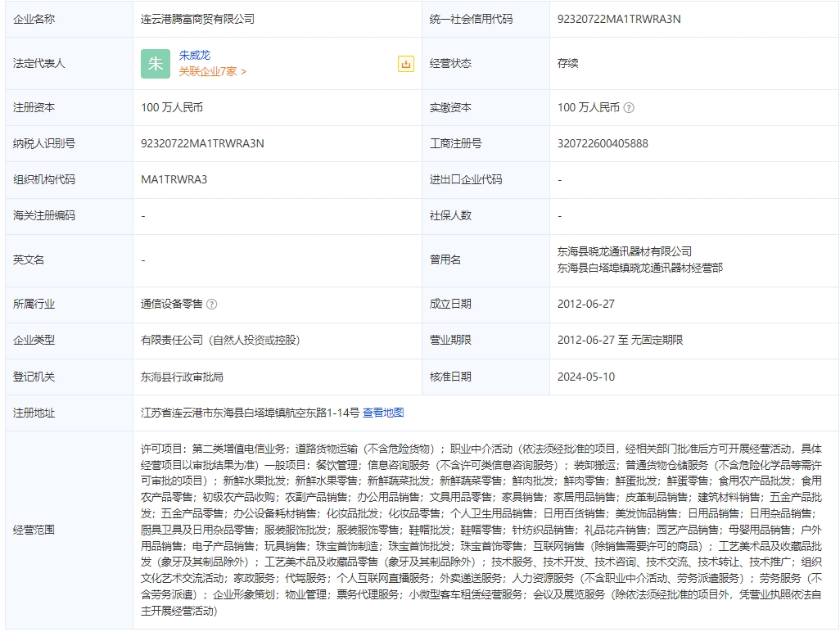840x632 pixels.
Task: Click the question mark icon beside 通信设备零售
Action: point(212,304)
